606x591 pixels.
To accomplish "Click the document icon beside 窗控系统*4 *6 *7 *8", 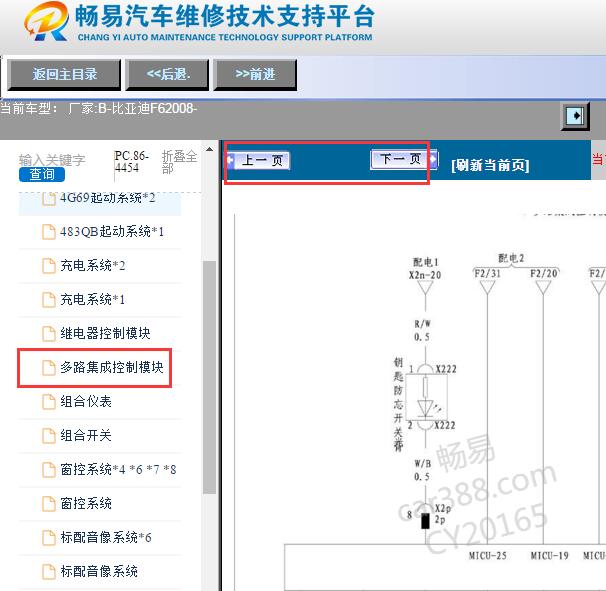I will [x=49, y=470].
